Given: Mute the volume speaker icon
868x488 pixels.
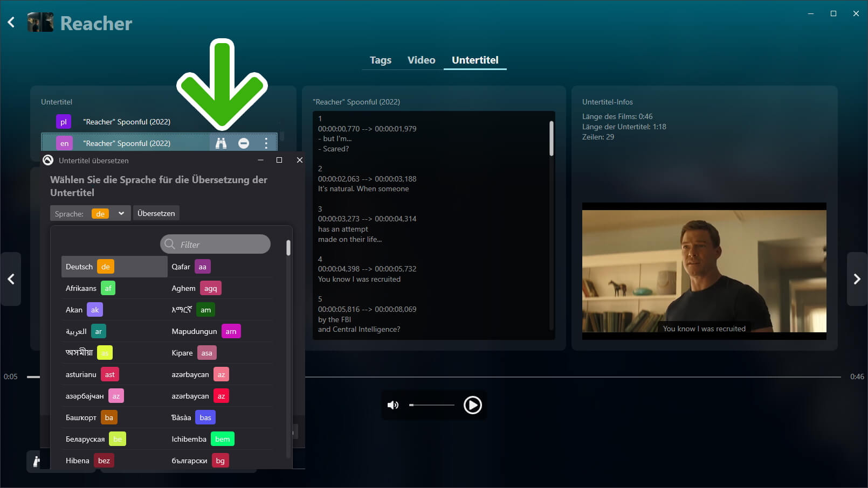Looking at the screenshot, I should [393, 405].
